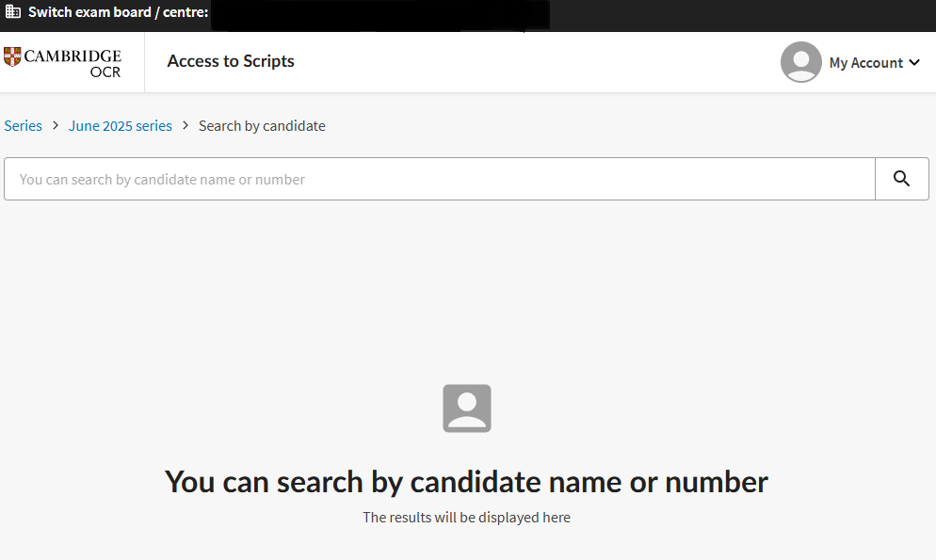Click the chevron after the Series breadcrumb
Viewport: 936px width, 560px height.
point(55,125)
